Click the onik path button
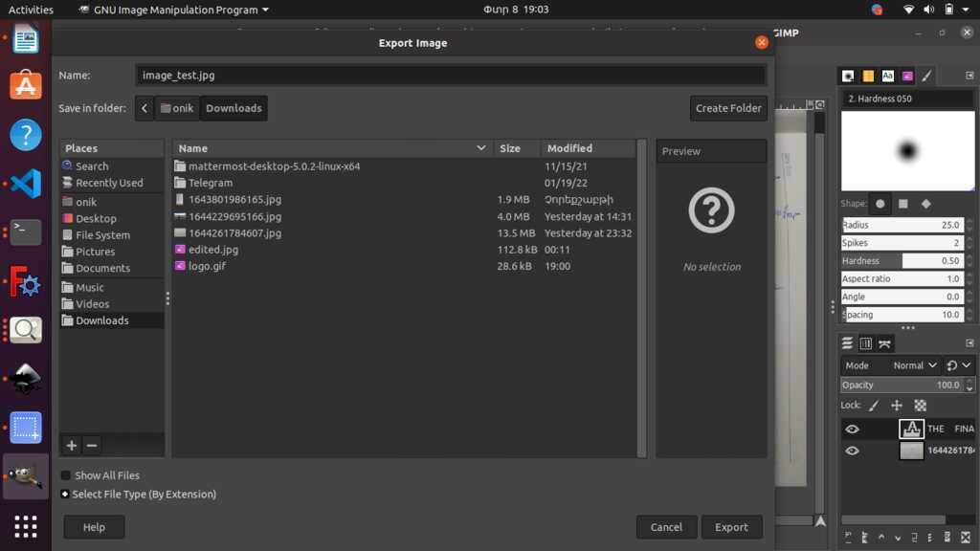The width and height of the screenshot is (980, 551). tap(177, 108)
